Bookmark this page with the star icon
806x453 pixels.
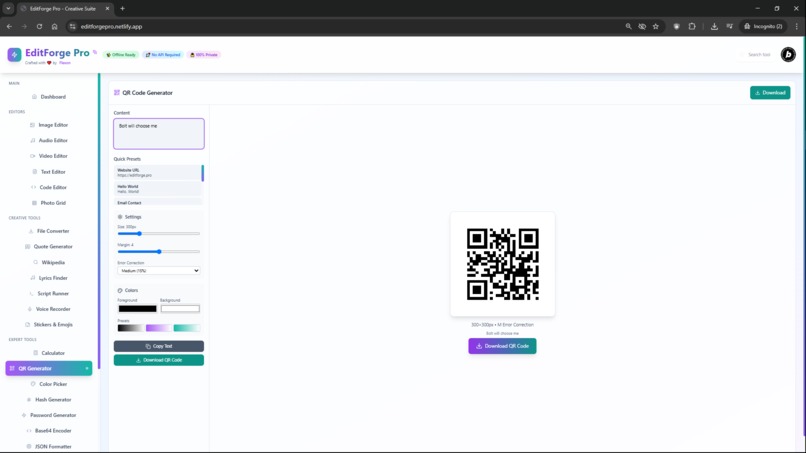pyautogui.click(x=655, y=26)
